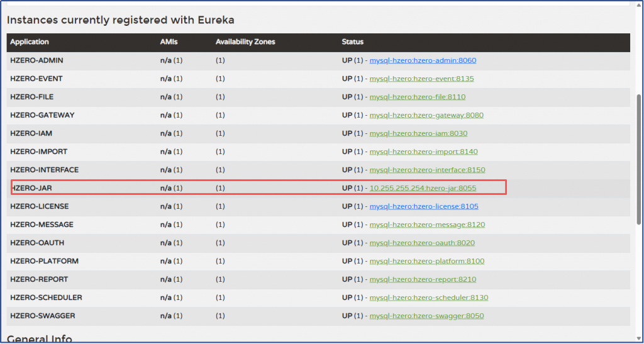This screenshot has height=344, width=644.
Task: Open the 10.255.255.254:hzero-jar:8055 link
Action: click(x=423, y=188)
